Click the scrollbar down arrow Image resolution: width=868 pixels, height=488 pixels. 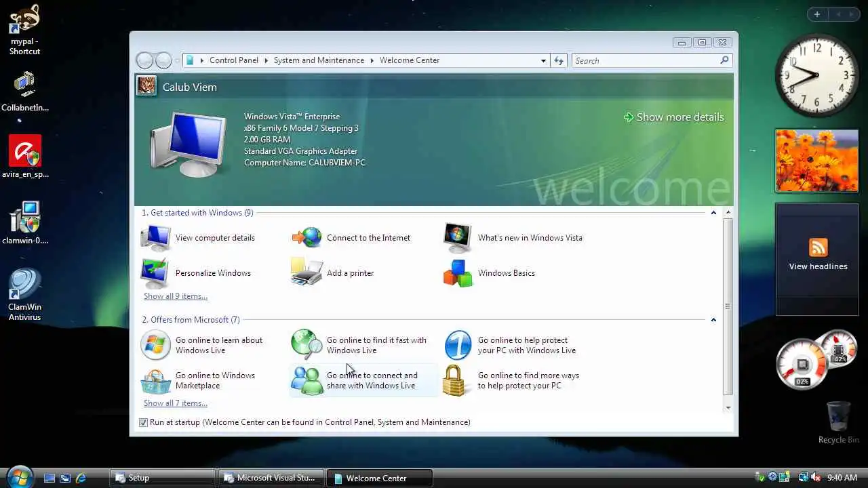(728, 407)
